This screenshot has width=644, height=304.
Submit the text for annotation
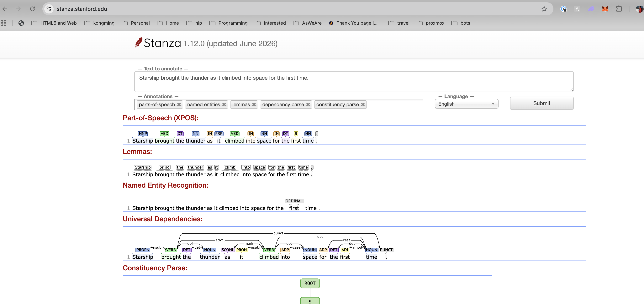541,103
